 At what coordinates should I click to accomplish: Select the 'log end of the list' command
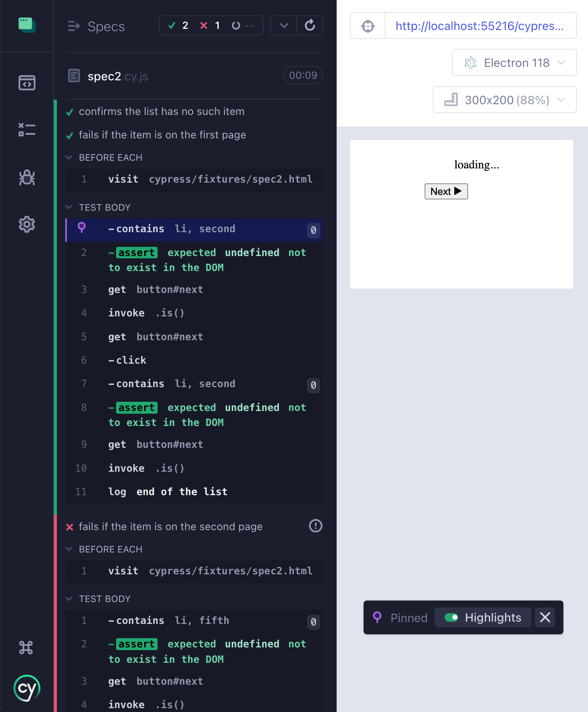click(194, 492)
